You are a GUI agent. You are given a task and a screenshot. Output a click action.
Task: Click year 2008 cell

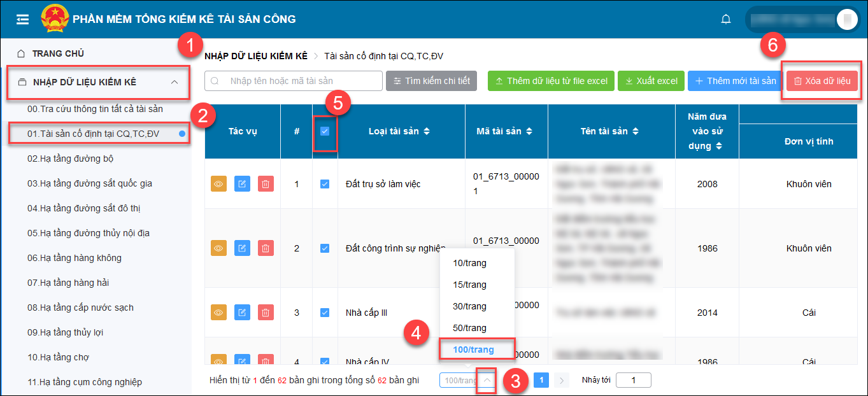(707, 184)
